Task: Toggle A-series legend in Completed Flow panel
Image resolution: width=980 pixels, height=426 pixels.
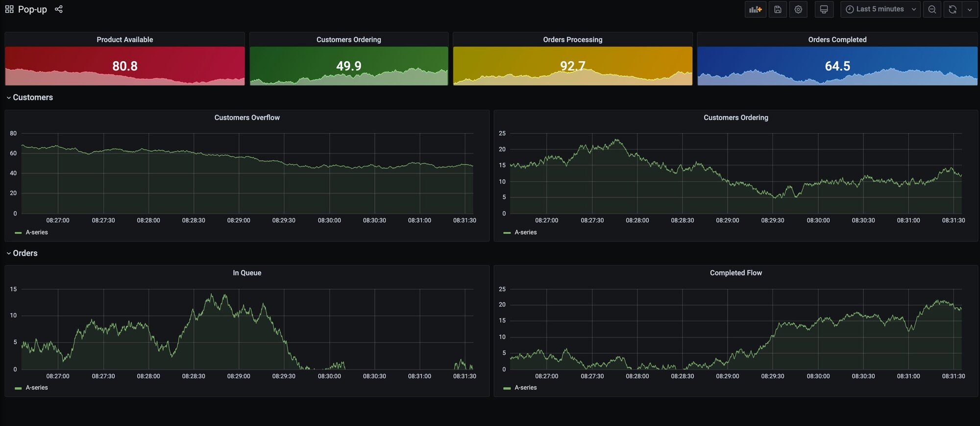Action: click(x=526, y=388)
